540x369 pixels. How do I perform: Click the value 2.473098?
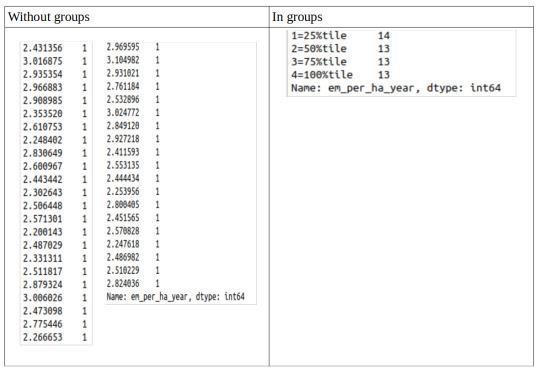point(43,311)
